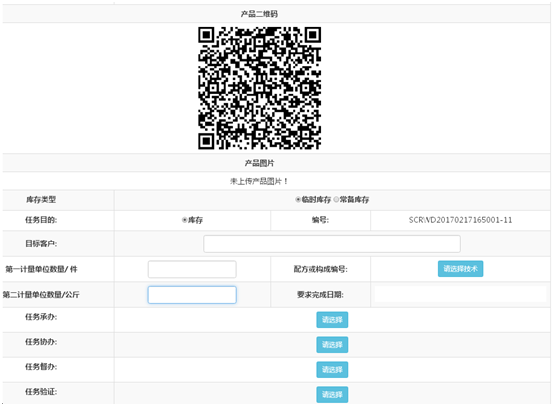Viewport: 558px width, 406px height.
Task: Focus the 第一计量单位数量/件 input box
Action: [x=192, y=269]
